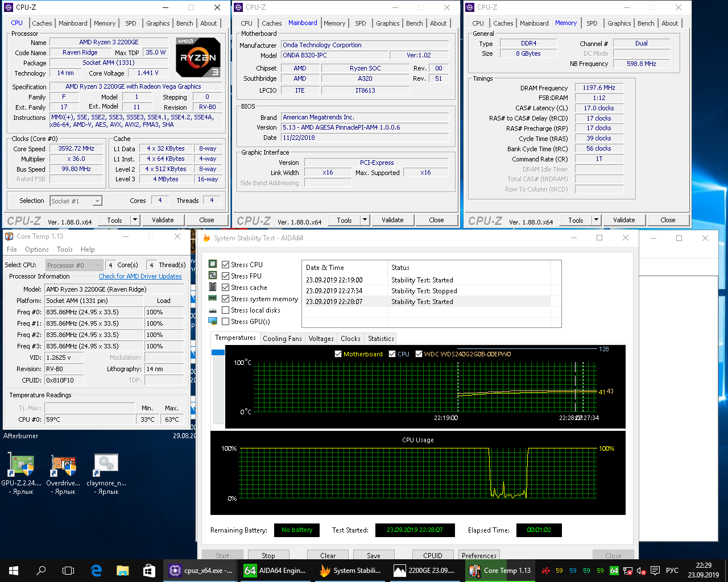The height and width of the screenshot is (582, 728).
Task: Toggle the WDC WDS240G2G0B graph checkbox
Action: [x=419, y=354]
